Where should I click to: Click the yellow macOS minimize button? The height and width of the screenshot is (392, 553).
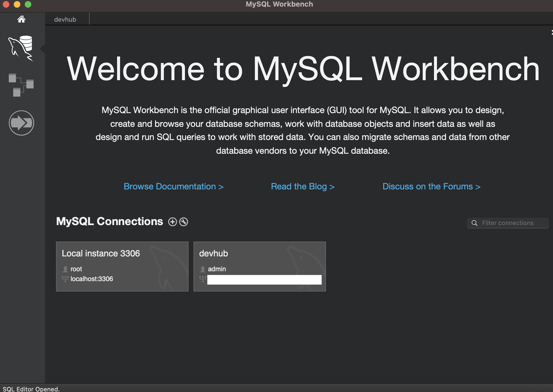[17, 4]
